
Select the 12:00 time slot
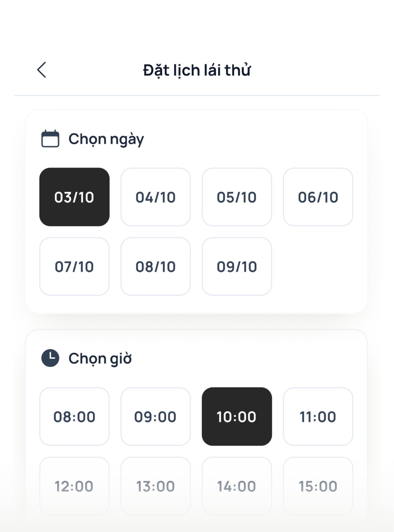[x=74, y=486]
